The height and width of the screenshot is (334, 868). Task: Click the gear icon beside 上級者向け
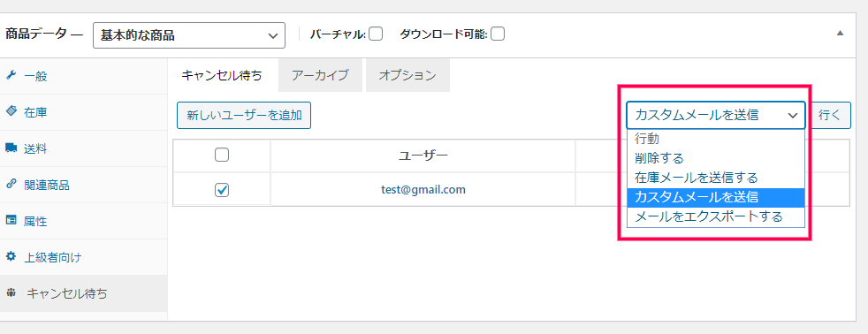11,256
